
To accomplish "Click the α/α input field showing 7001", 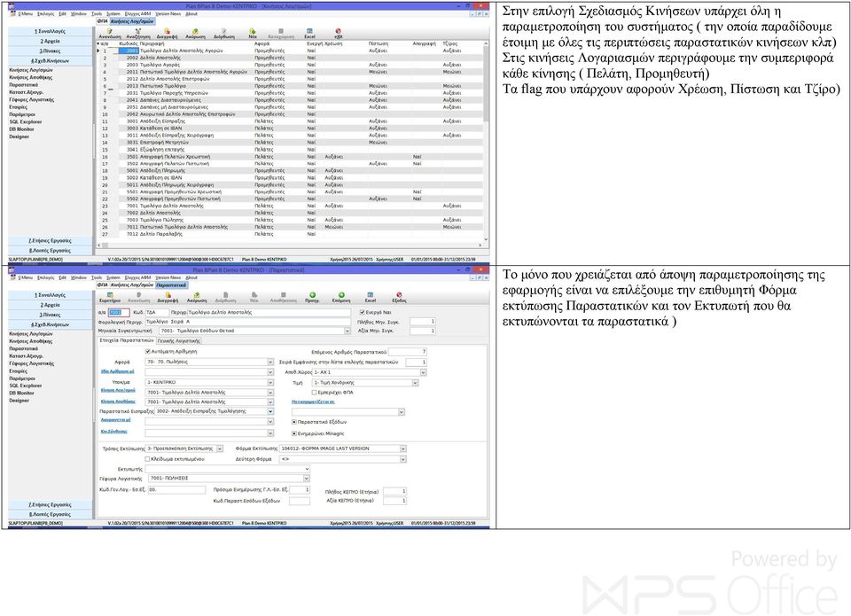I will click(119, 313).
